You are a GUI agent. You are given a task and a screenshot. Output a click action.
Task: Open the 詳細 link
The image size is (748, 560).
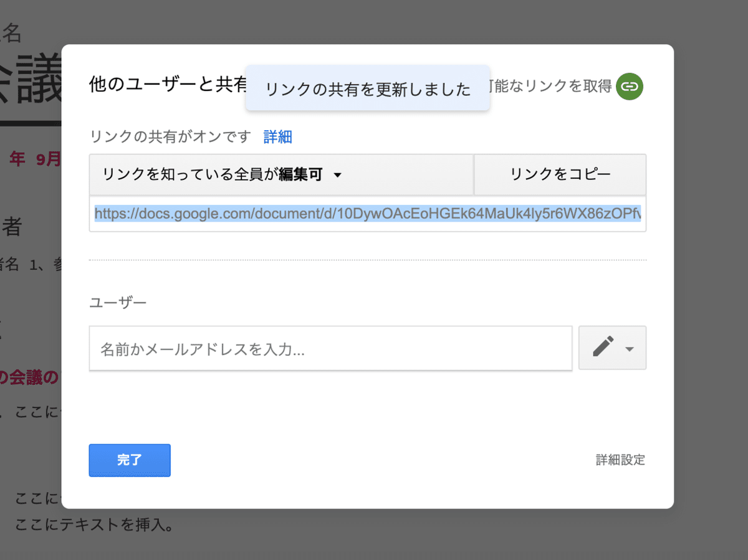[x=278, y=137]
